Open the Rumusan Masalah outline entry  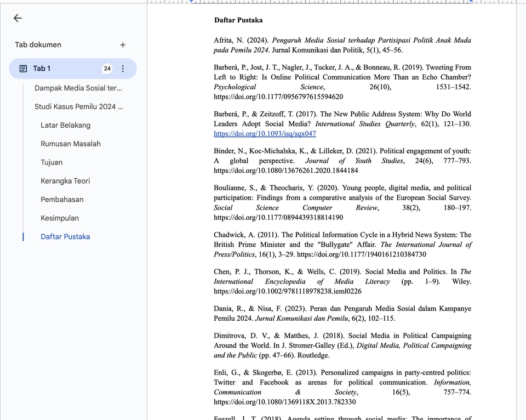[70, 144]
